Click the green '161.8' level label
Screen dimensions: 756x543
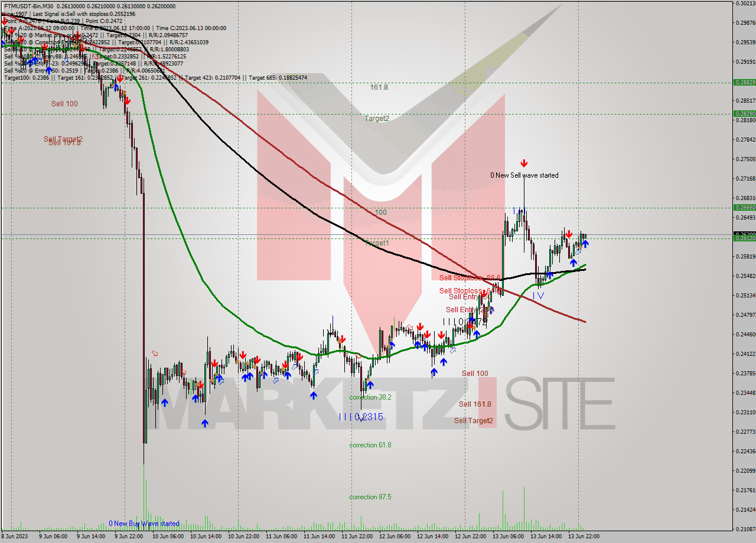click(x=379, y=87)
